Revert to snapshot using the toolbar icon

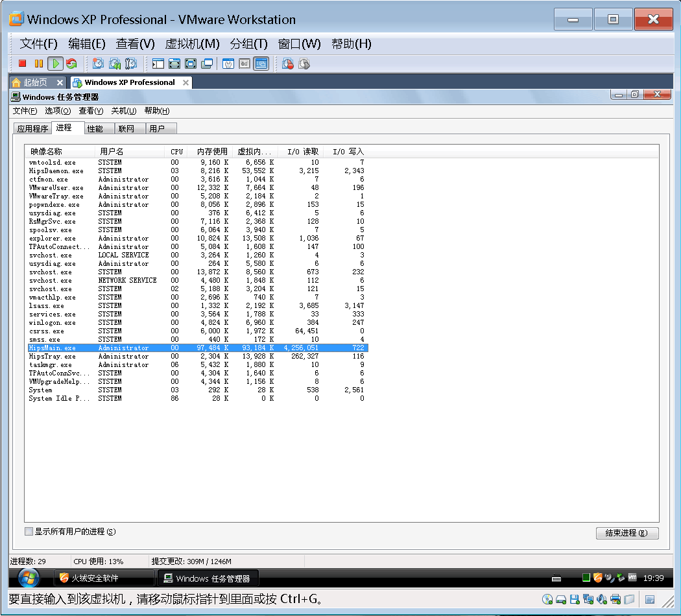pyautogui.click(x=115, y=64)
